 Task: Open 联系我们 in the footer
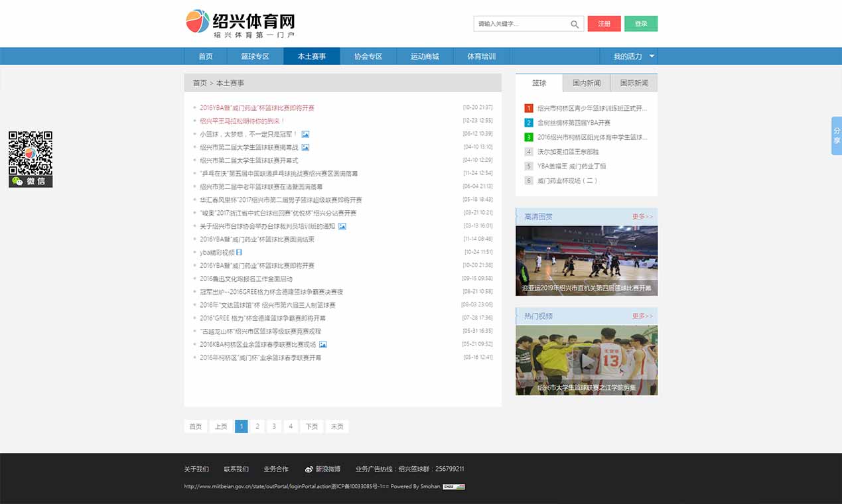coord(236,470)
